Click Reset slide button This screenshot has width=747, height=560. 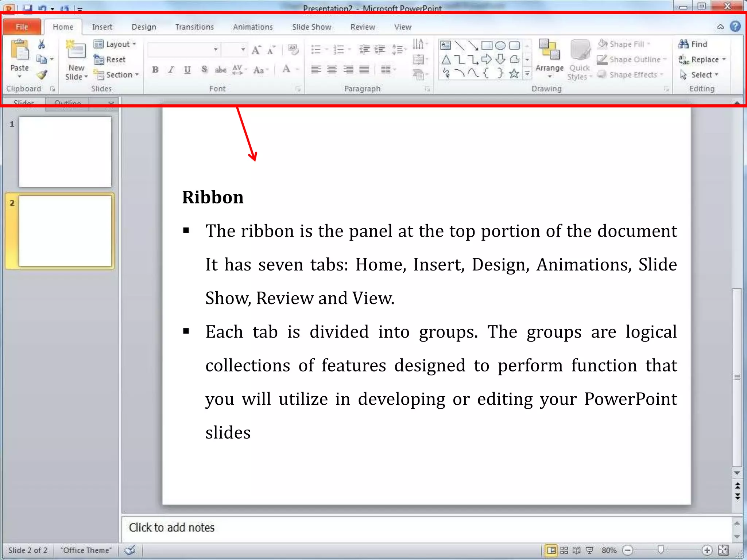pyautogui.click(x=109, y=59)
